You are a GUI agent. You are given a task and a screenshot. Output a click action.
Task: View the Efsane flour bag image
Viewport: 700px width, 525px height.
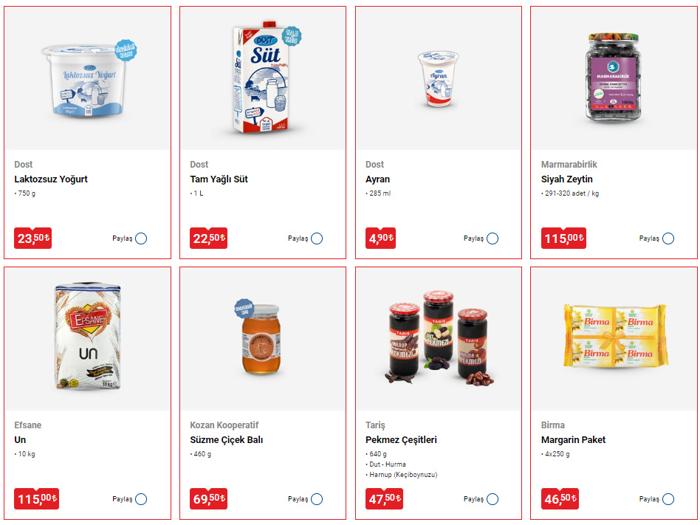[88, 337]
